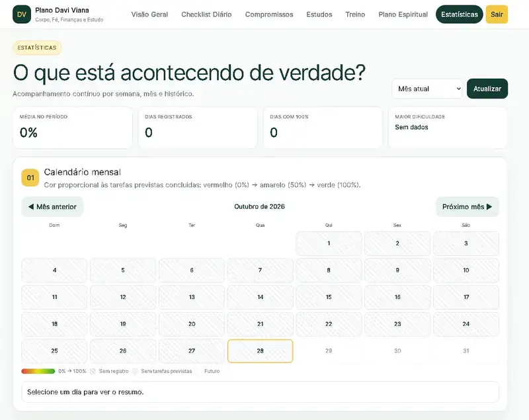This screenshot has height=420, width=529.
Task: Open the Estudos section
Action: coord(319,15)
